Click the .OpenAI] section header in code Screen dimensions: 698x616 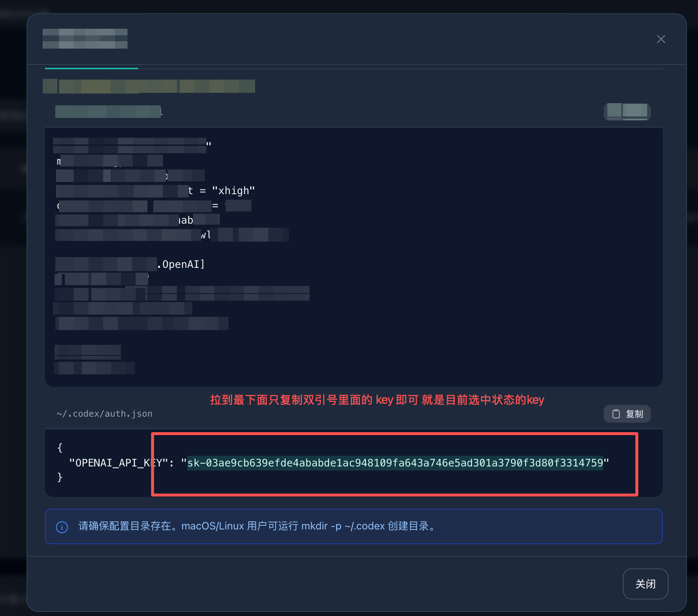pos(181,264)
